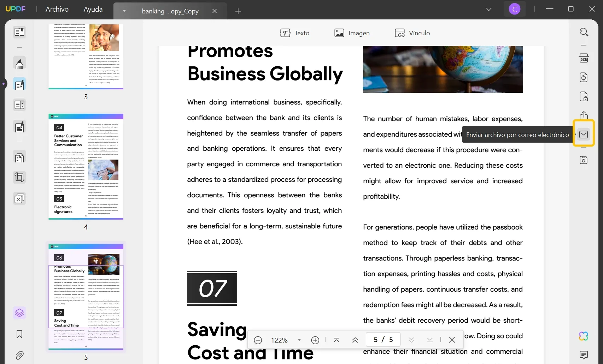Open the Crop Pages tool
603x364 pixels.
coord(19,177)
